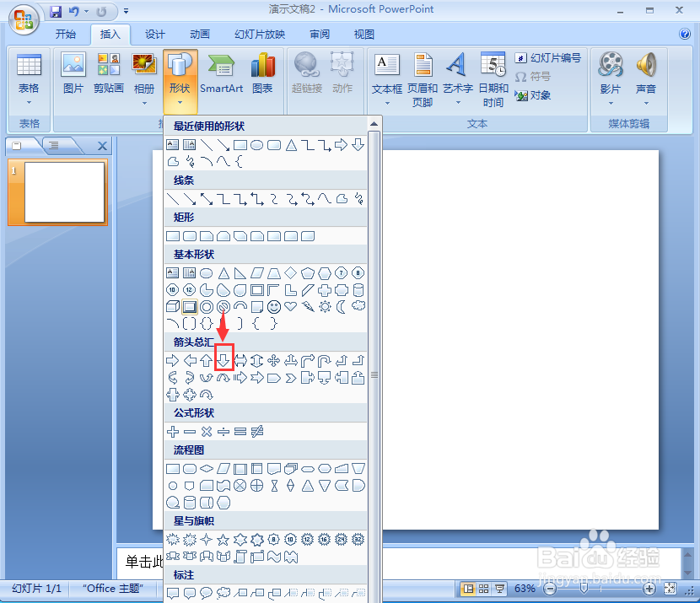Insert a 图片 from file
700x603 pixels.
73,74
